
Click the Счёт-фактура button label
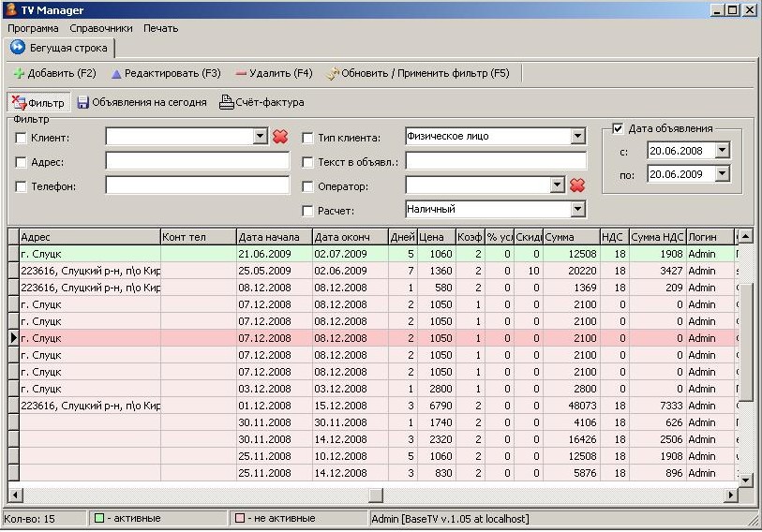(270, 102)
